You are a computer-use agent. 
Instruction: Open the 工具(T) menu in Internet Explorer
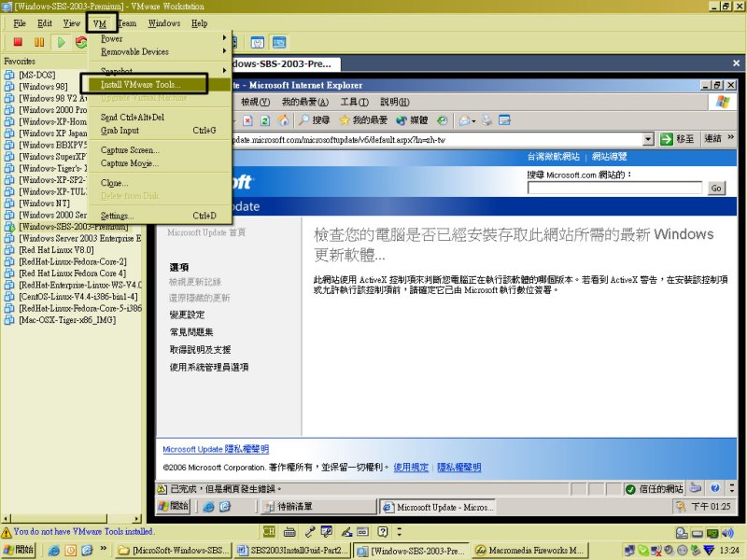(355, 102)
